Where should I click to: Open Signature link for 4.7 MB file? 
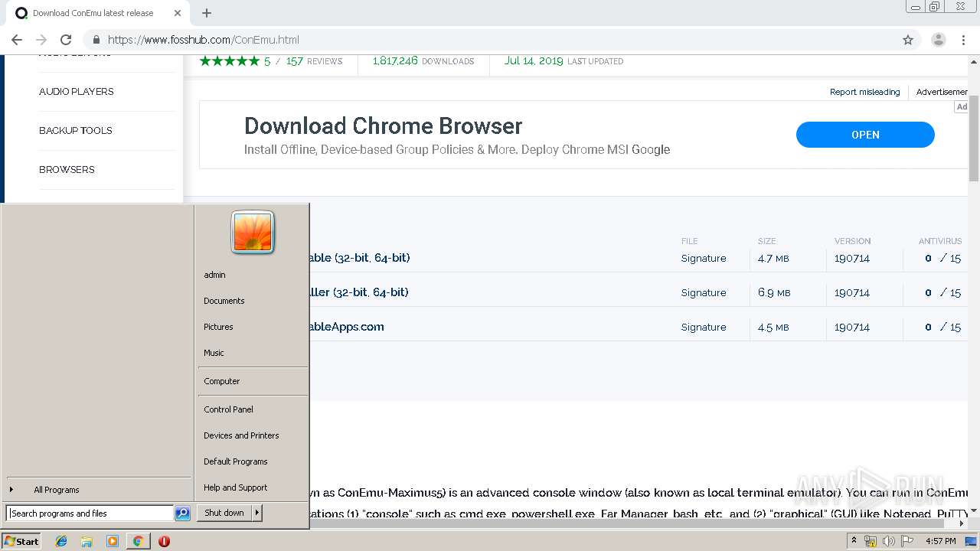point(704,259)
